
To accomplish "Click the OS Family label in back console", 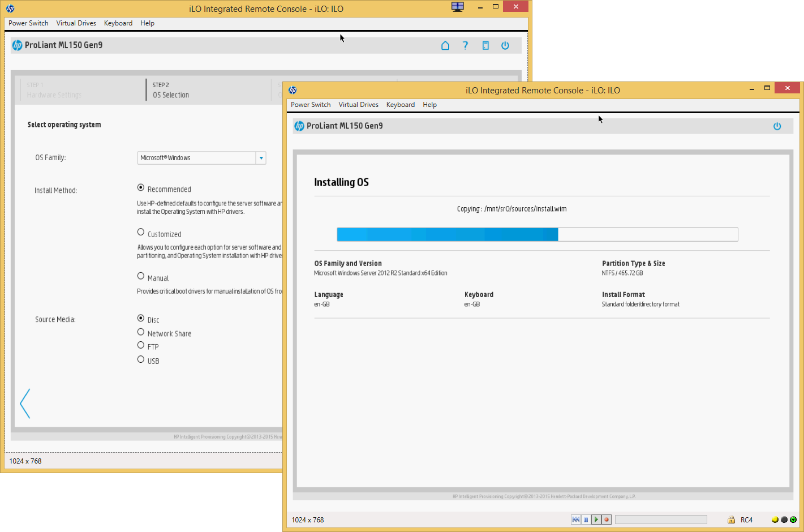I will (x=50, y=158).
